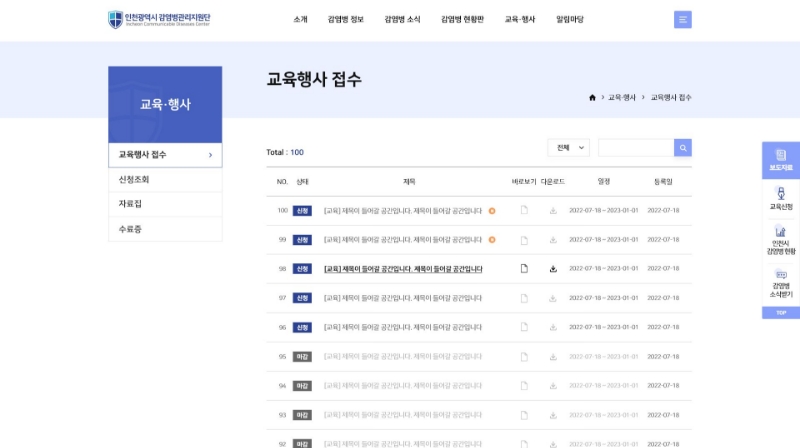This screenshot has width=800, height=448.
Task: Open preview document icon for row 99
Action: click(x=524, y=240)
